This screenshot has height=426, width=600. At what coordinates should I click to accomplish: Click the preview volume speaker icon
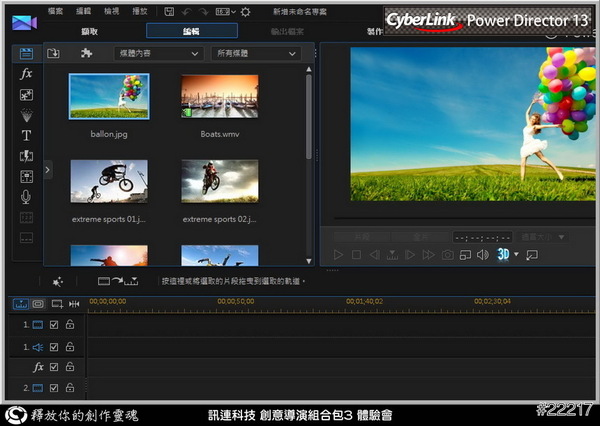pos(483,255)
